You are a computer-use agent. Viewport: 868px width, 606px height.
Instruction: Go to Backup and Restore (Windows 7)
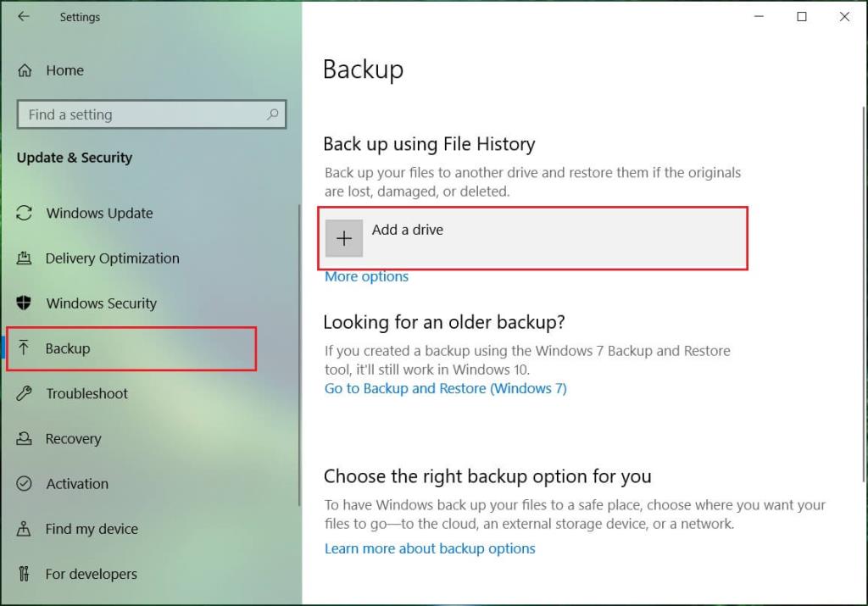pos(445,388)
